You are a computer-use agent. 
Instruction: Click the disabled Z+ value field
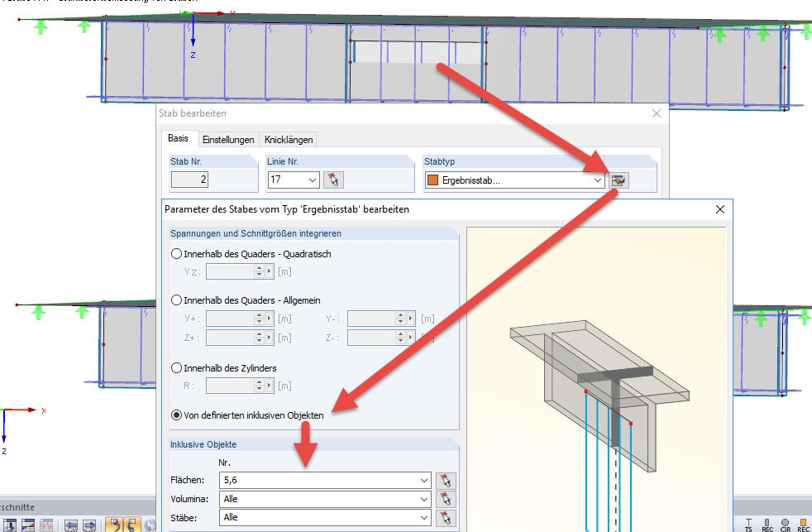230,338
